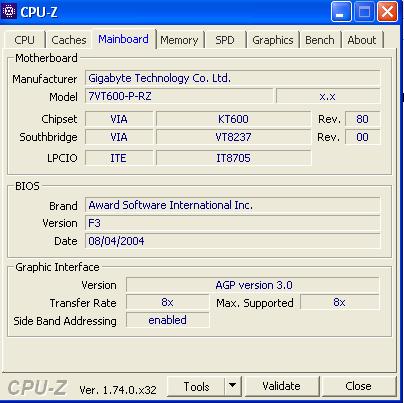The image size is (404, 403).
Task: Switch to the Memory tab
Action: [x=179, y=40]
